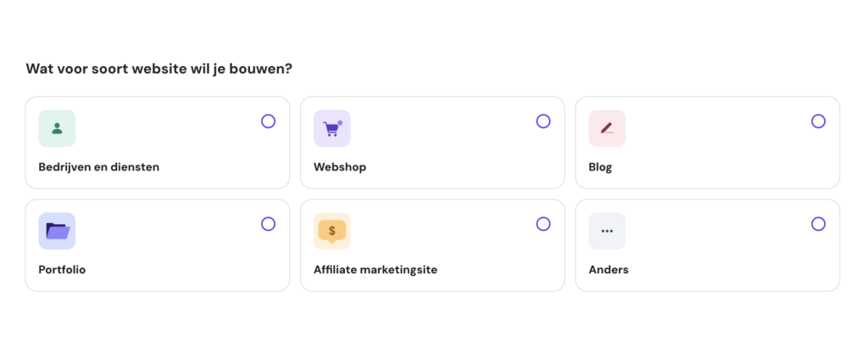Tick the Anders radio button
This screenshot has width=868, height=348.
[818, 224]
